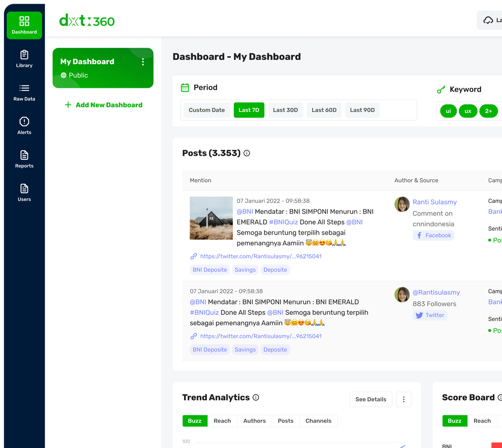Select the Custom Date period option
The height and width of the screenshot is (448, 502).
tap(206, 110)
